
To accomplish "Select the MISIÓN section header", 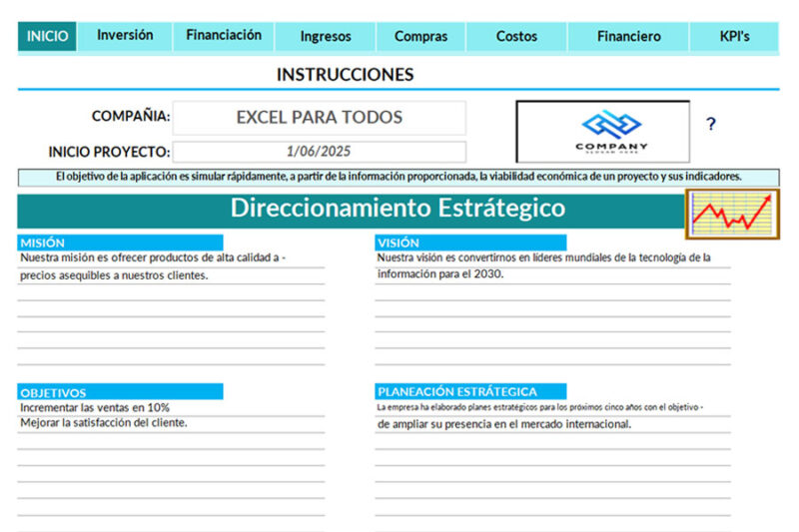I will (120, 243).
